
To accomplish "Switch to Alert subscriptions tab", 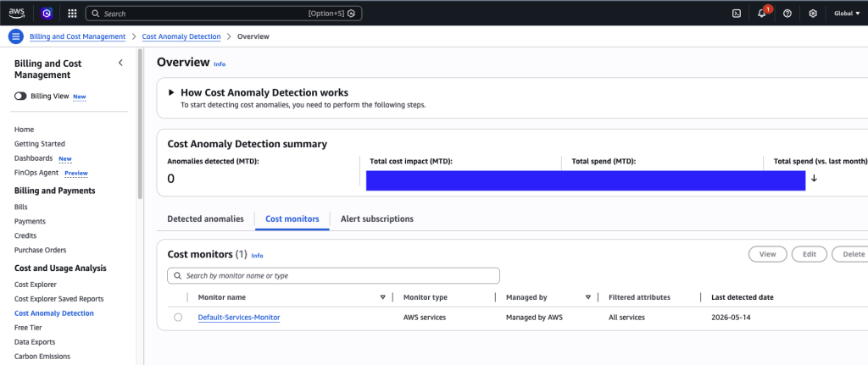I will point(377,219).
